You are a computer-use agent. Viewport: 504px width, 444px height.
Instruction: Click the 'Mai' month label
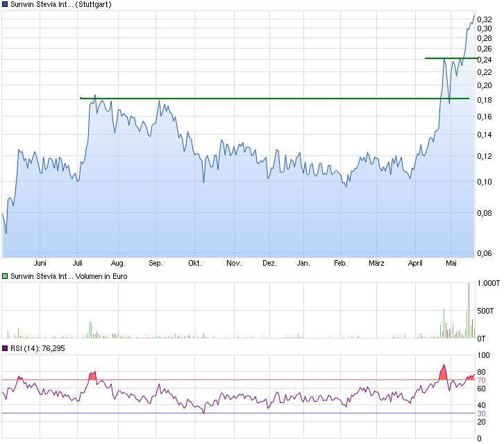(451, 263)
